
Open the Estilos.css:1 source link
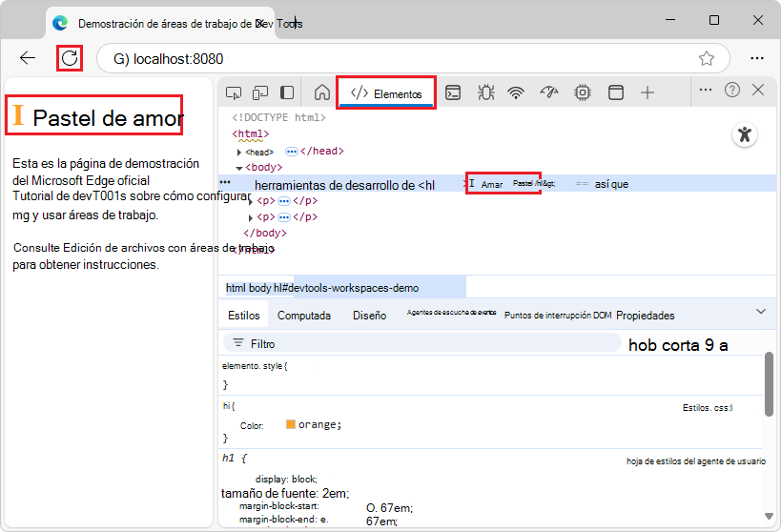(x=708, y=407)
